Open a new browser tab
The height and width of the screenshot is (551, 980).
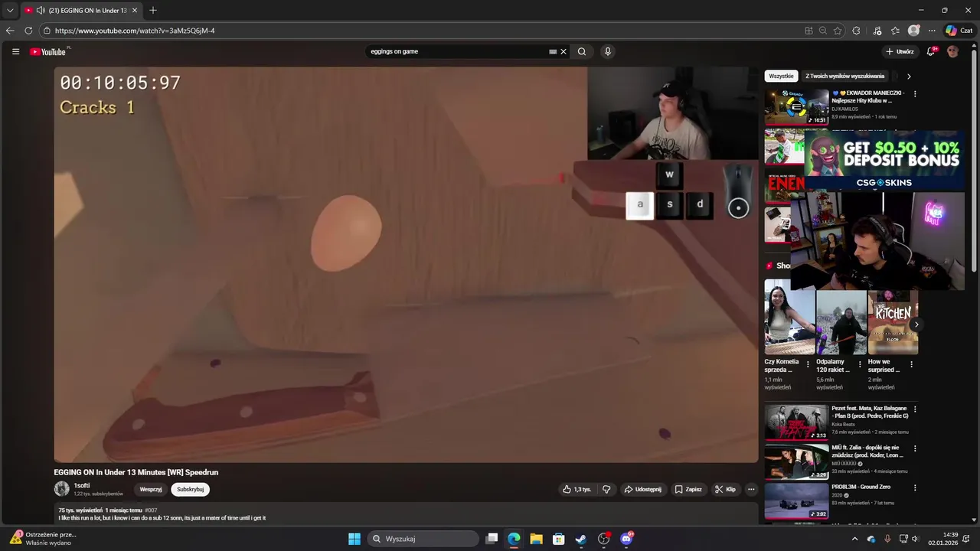(153, 11)
